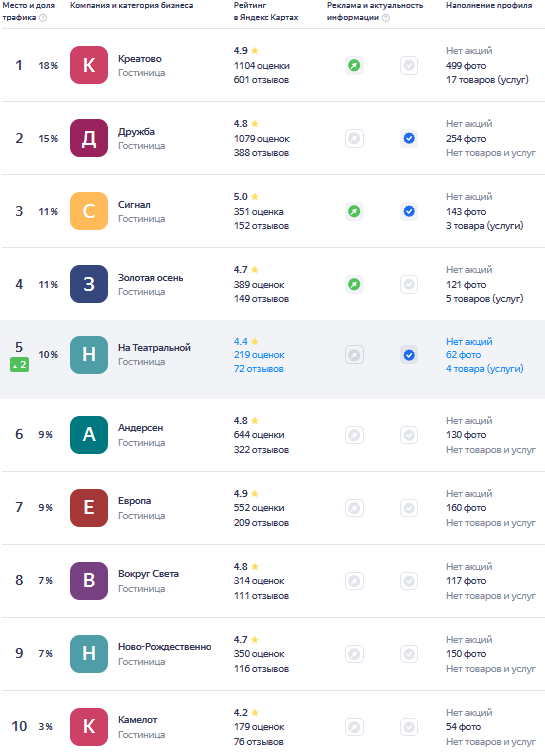Click help icon next to Место и доля трафика

tap(43, 18)
